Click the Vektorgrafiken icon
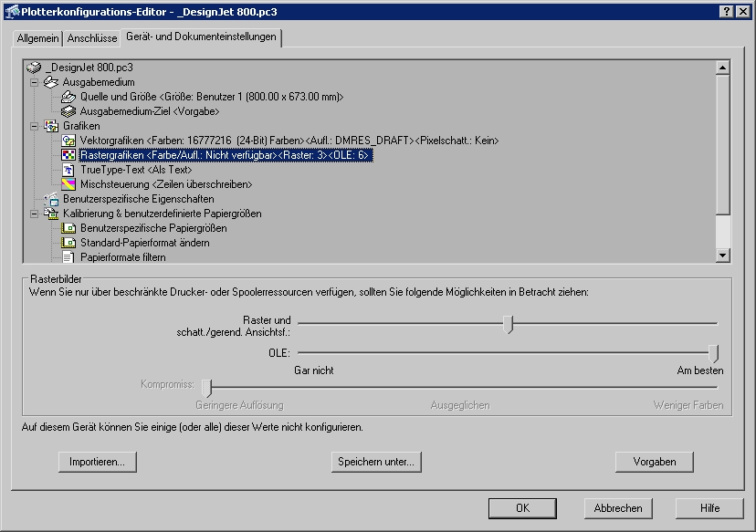756x532 pixels. pyautogui.click(x=68, y=141)
